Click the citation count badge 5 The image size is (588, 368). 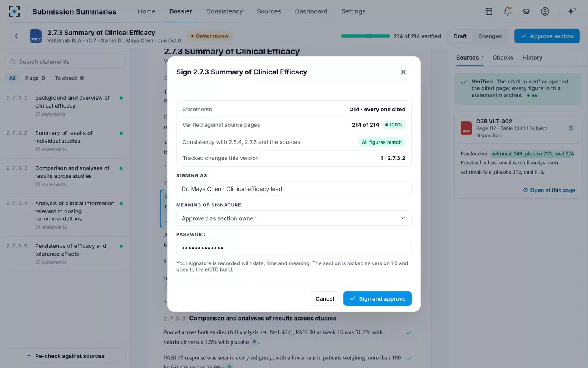(571, 128)
